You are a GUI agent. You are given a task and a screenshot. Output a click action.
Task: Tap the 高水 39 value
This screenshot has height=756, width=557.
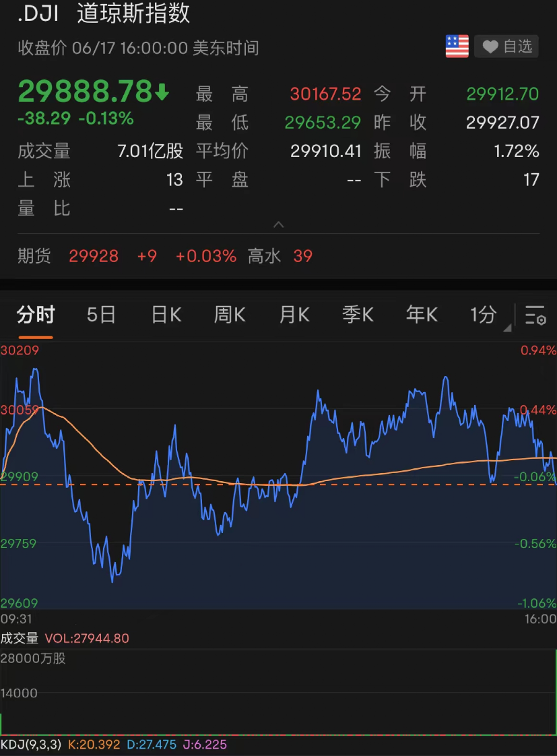pos(302,256)
